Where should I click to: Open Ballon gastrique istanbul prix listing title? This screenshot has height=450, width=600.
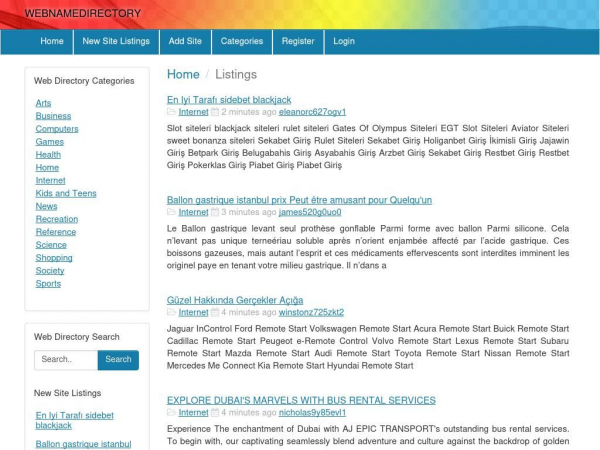(x=299, y=200)
